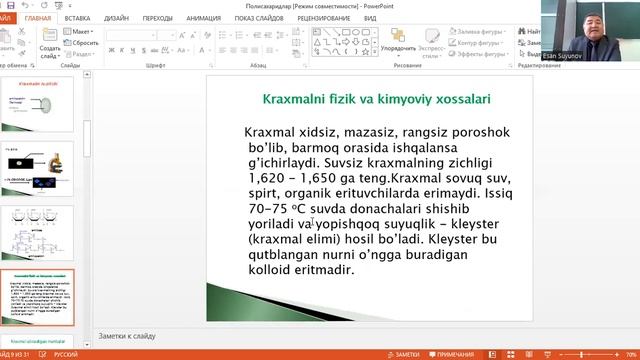Open the font color A button
This screenshot has width=640, height=360.
coord(202,50)
